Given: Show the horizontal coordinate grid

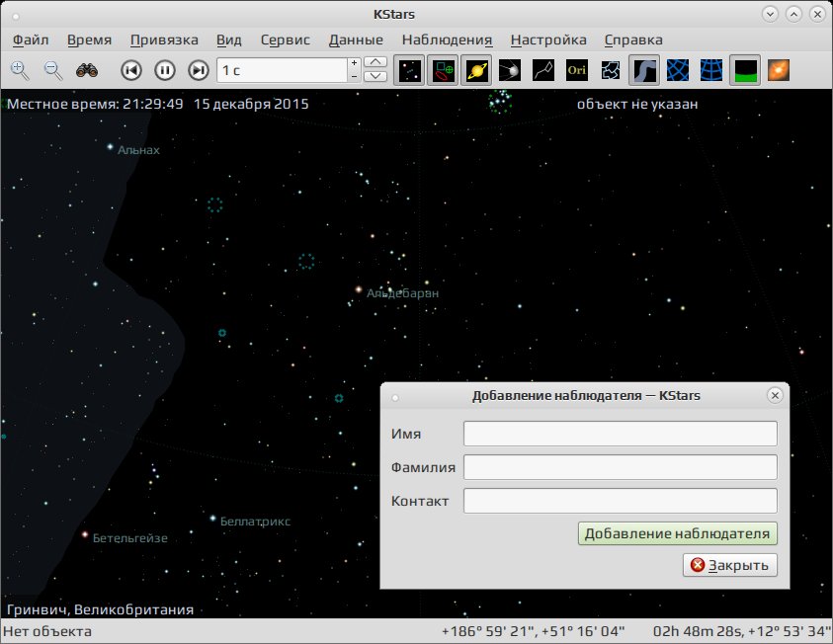Looking at the screenshot, I should (711, 70).
